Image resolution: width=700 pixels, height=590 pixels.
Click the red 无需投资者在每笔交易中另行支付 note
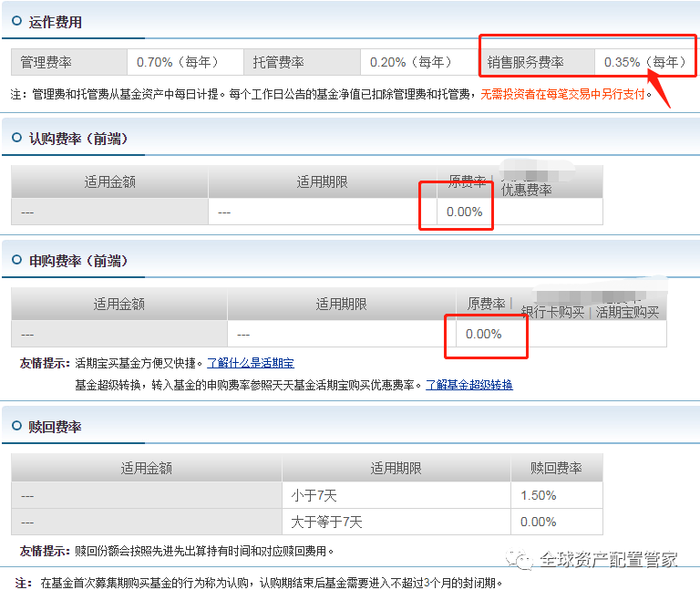(x=563, y=94)
